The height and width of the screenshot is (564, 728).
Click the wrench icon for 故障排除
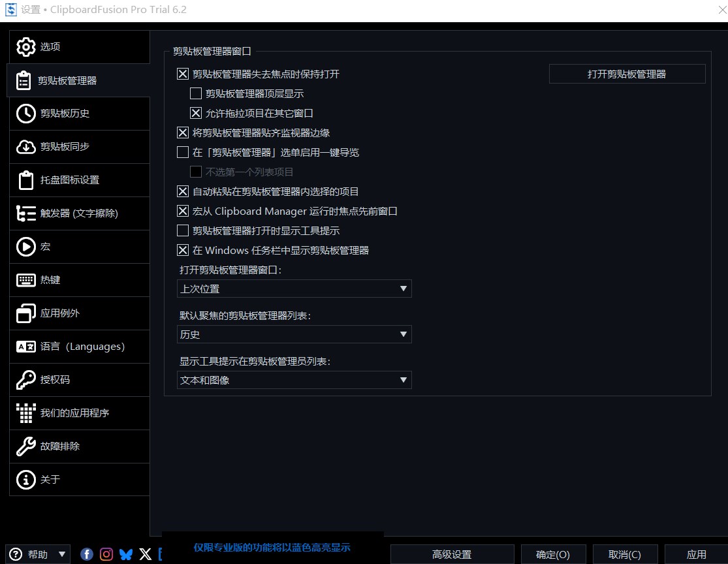click(26, 446)
